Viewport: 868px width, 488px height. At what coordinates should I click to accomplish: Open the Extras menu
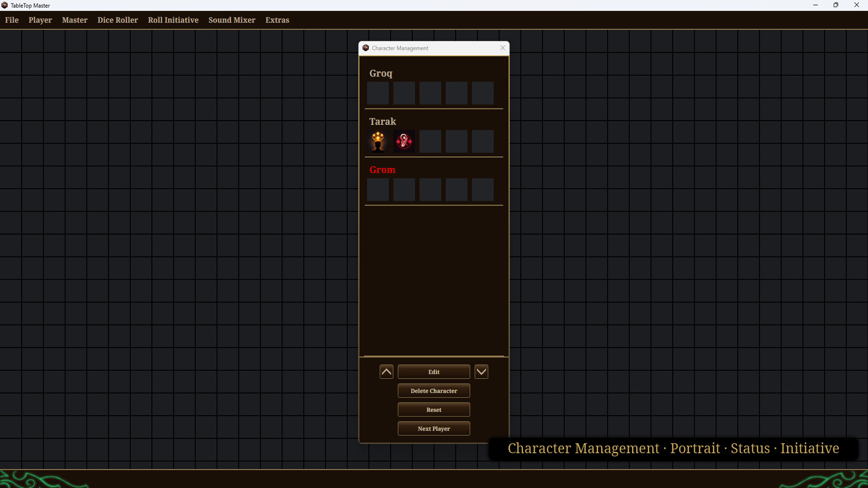(x=277, y=20)
